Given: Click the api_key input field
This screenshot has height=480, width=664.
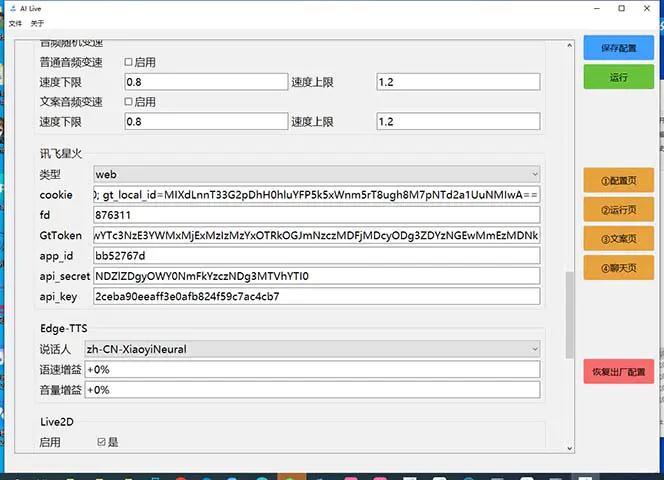Looking at the screenshot, I should [x=316, y=296].
